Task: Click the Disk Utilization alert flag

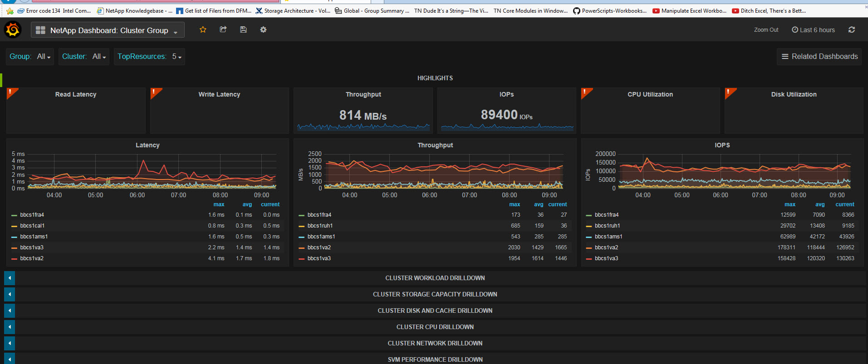Action: [729, 92]
